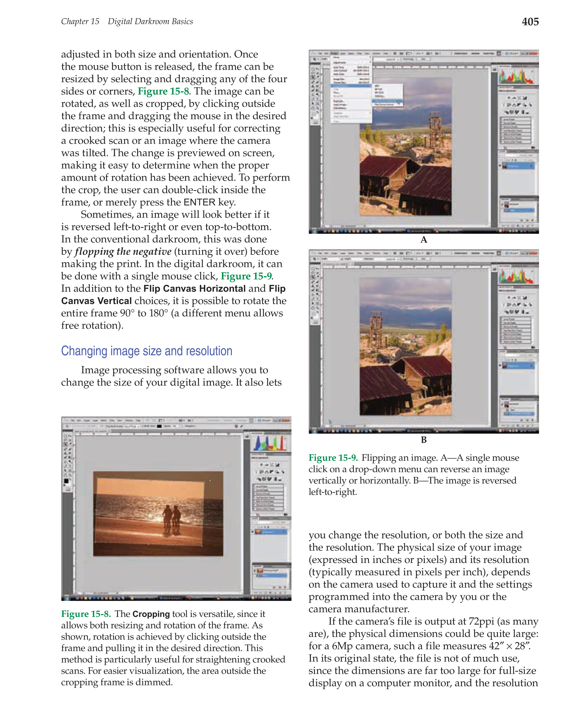Open Adjustments submenu arrow in screenshot A menu
The height and width of the screenshot is (728, 566).
coord(370,62)
